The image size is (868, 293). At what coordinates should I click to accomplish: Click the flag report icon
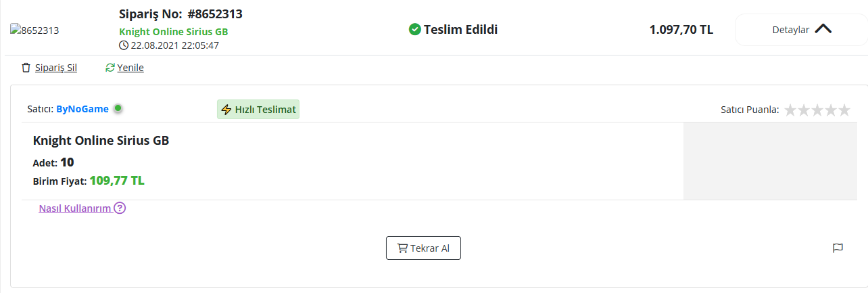pyautogui.click(x=838, y=248)
